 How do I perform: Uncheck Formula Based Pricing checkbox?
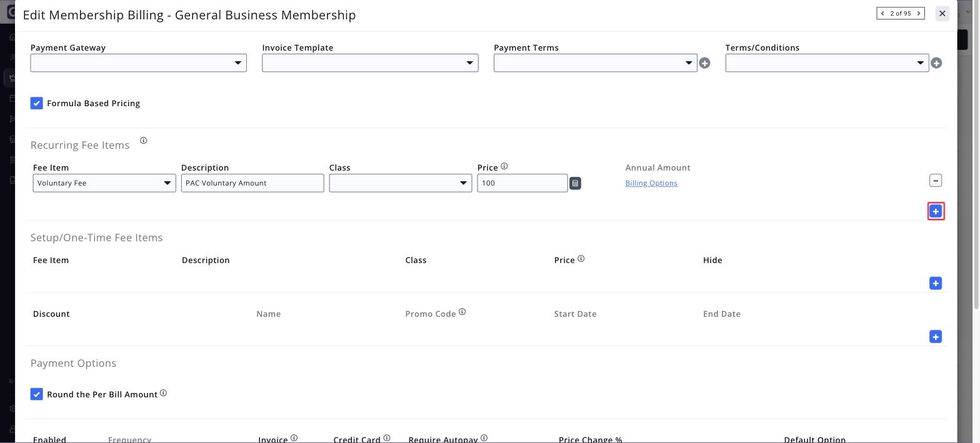pyautogui.click(x=37, y=103)
